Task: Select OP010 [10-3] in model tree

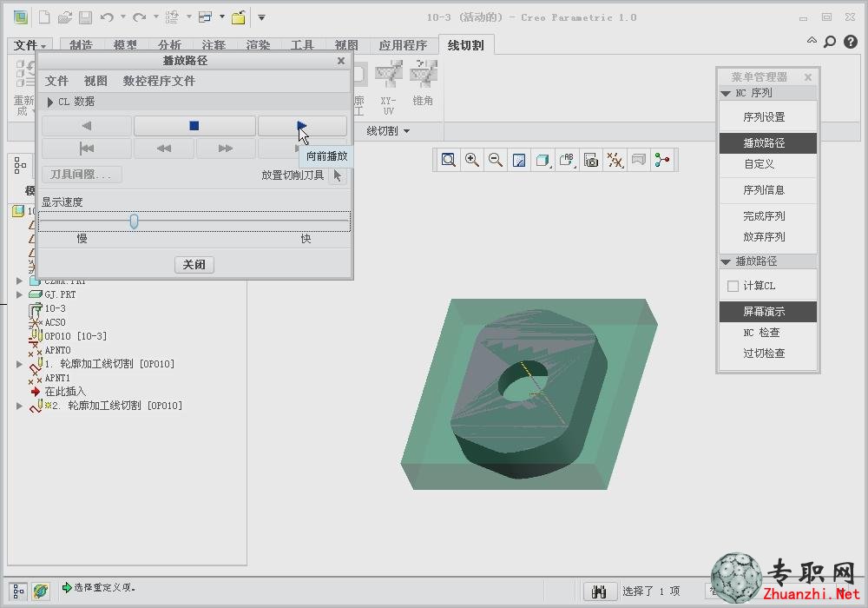Action: [x=76, y=336]
